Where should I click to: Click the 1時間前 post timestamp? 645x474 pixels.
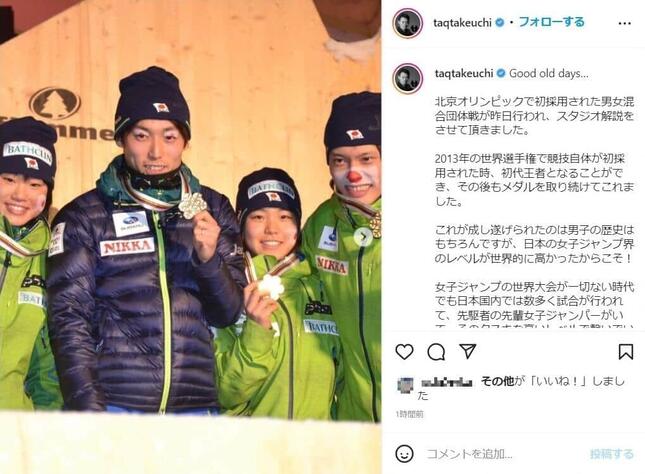click(x=409, y=414)
